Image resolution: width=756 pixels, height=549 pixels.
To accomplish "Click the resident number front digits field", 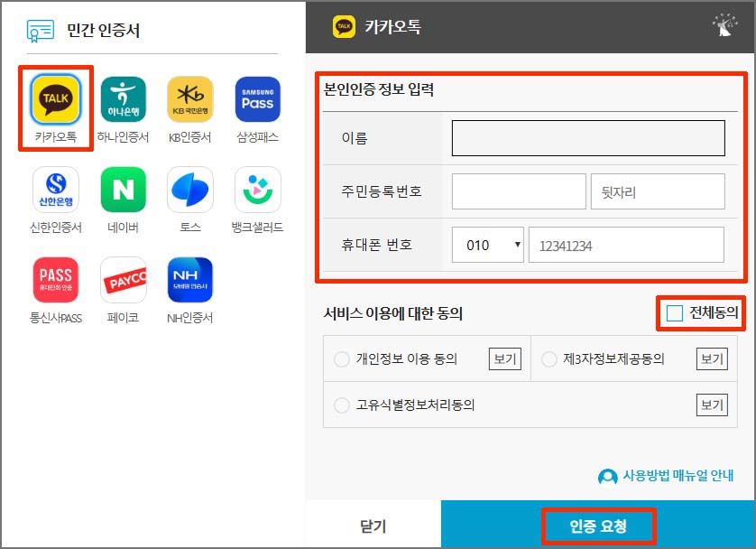I will click(519, 191).
